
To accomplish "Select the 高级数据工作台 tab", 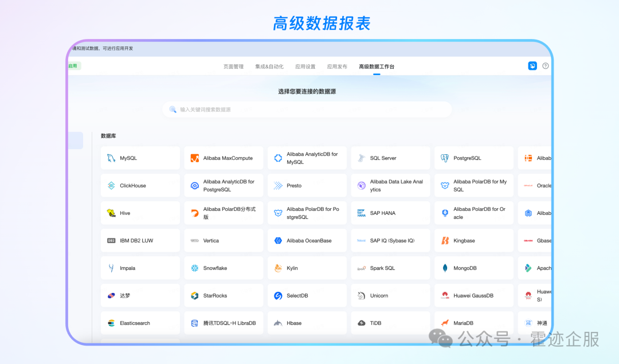I will pos(377,66).
